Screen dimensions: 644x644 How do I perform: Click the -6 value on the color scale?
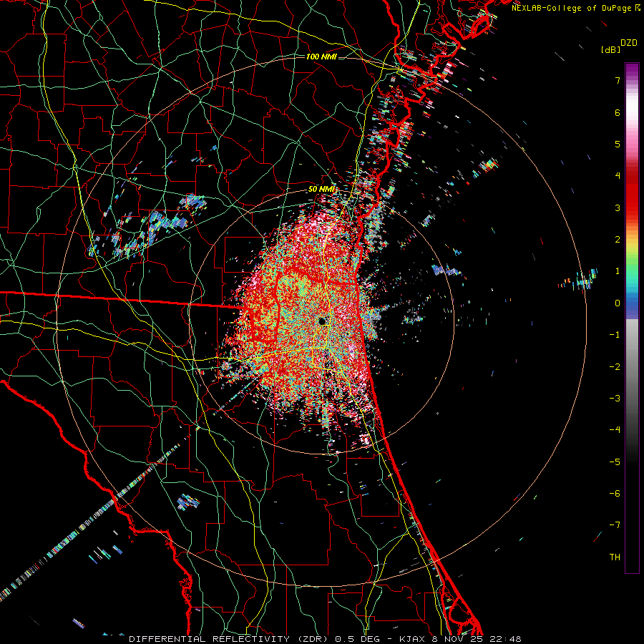[x=615, y=494]
